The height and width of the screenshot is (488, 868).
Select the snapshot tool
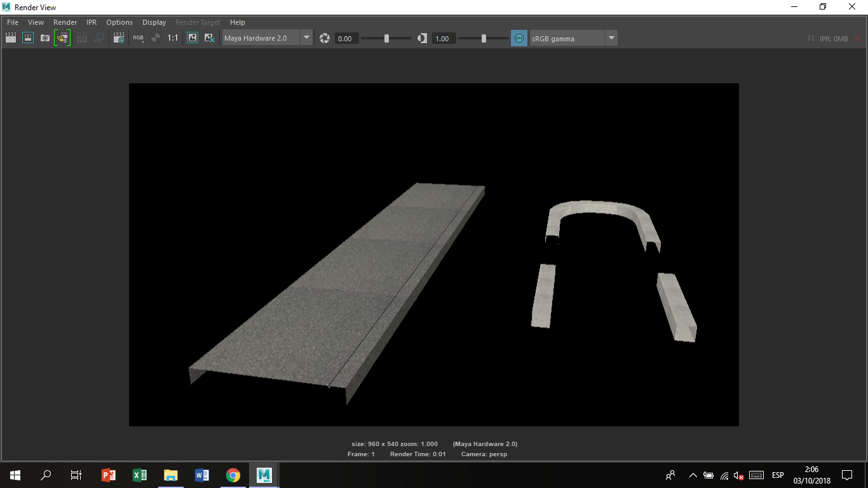click(x=44, y=37)
